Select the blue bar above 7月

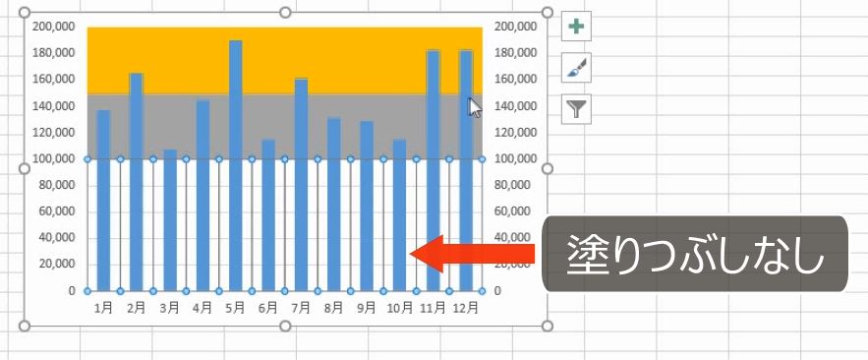(x=301, y=185)
